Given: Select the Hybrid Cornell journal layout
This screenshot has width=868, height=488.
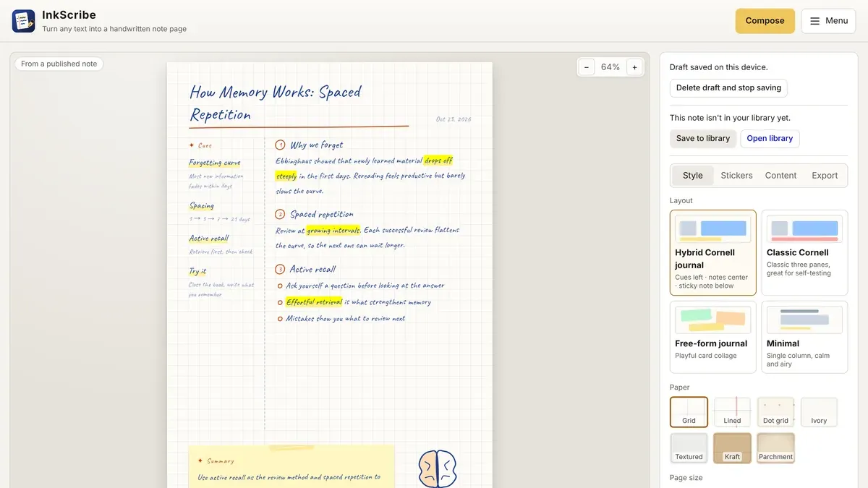Looking at the screenshot, I should click(x=713, y=253).
